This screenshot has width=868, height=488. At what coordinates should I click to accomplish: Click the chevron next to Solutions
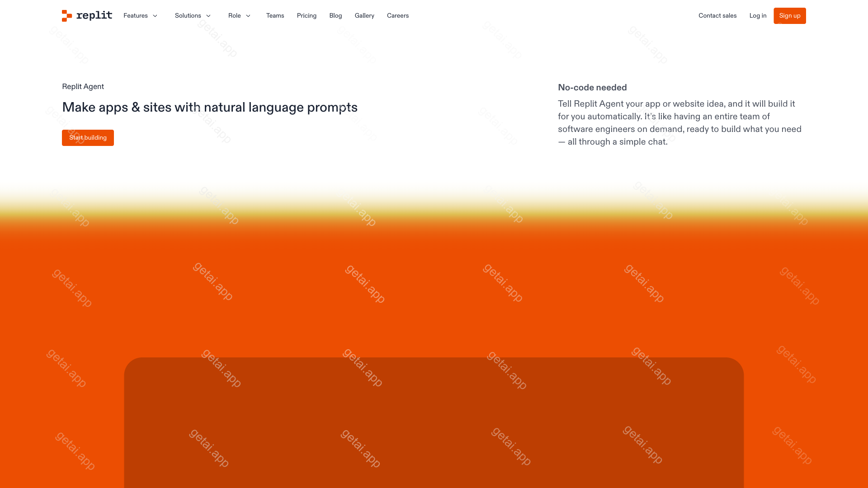click(208, 16)
